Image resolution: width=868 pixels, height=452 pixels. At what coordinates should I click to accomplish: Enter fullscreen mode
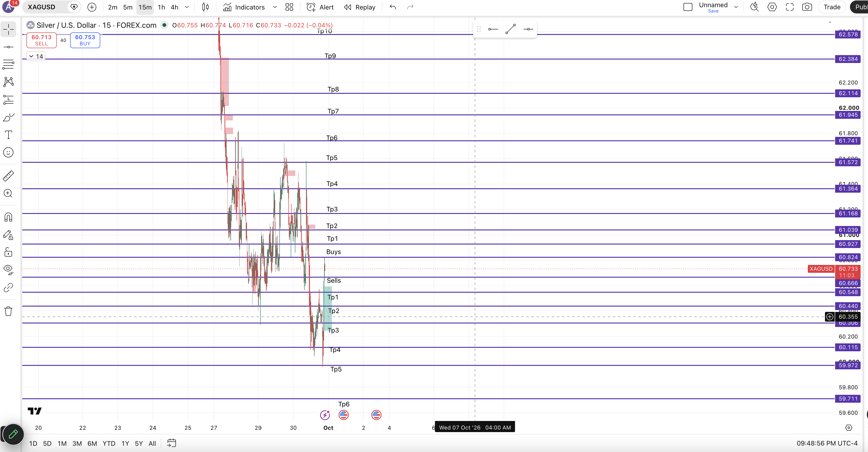click(x=790, y=7)
